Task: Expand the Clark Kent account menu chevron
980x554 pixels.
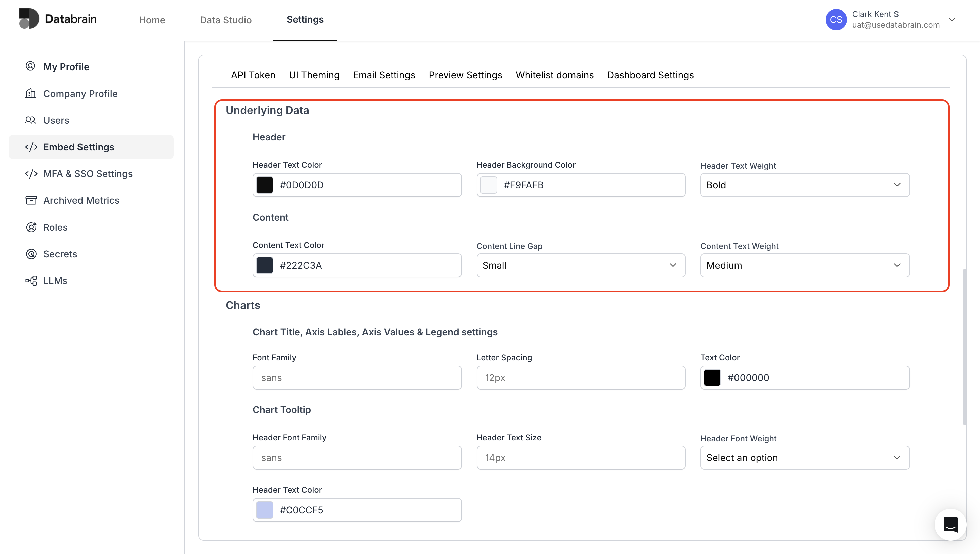Action: pyautogui.click(x=952, y=20)
